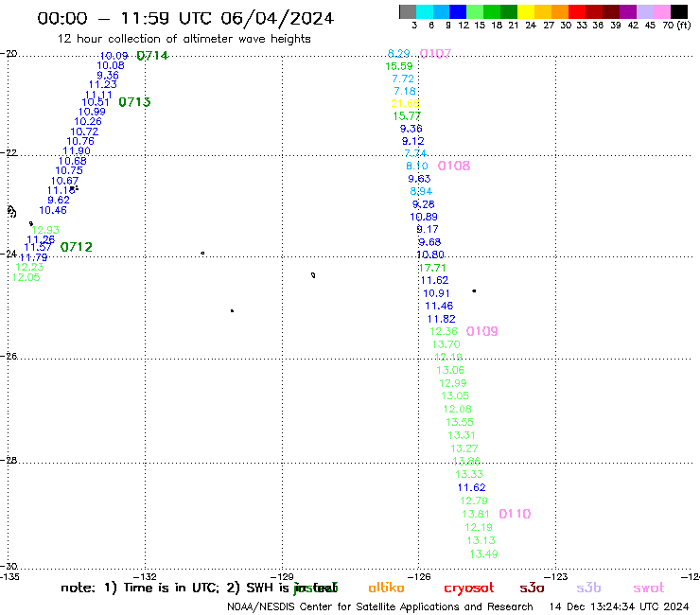The width and height of the screenshot is (700, 615).
Task: Pick the orange legend swatch
Action: (x=559, y=11)
